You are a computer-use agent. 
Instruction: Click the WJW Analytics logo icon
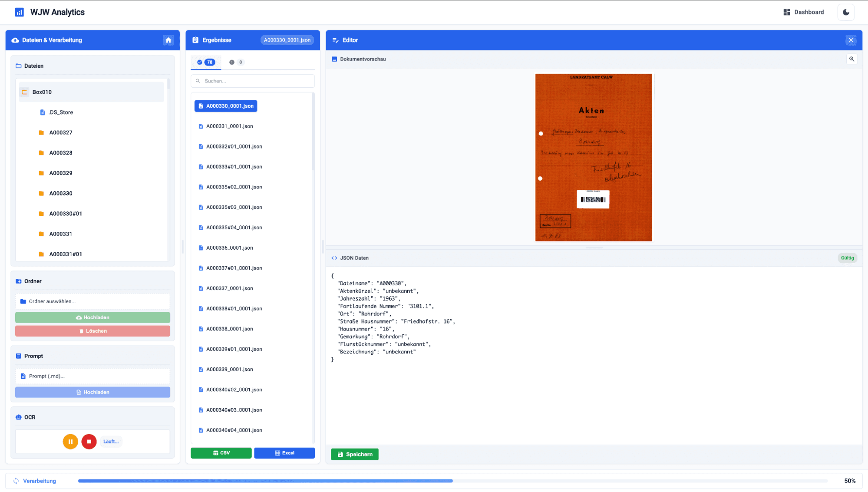19,12
